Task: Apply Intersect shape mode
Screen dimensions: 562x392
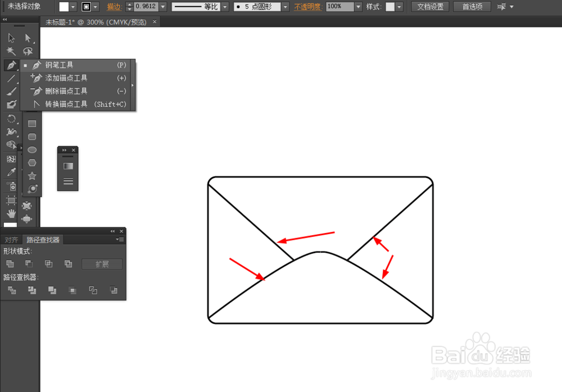Action: tap(48, 264)
